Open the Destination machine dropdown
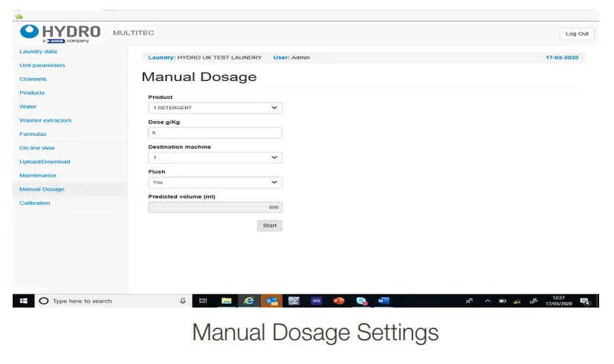Viewport: 614px width, 364px height. pos(215,157)
